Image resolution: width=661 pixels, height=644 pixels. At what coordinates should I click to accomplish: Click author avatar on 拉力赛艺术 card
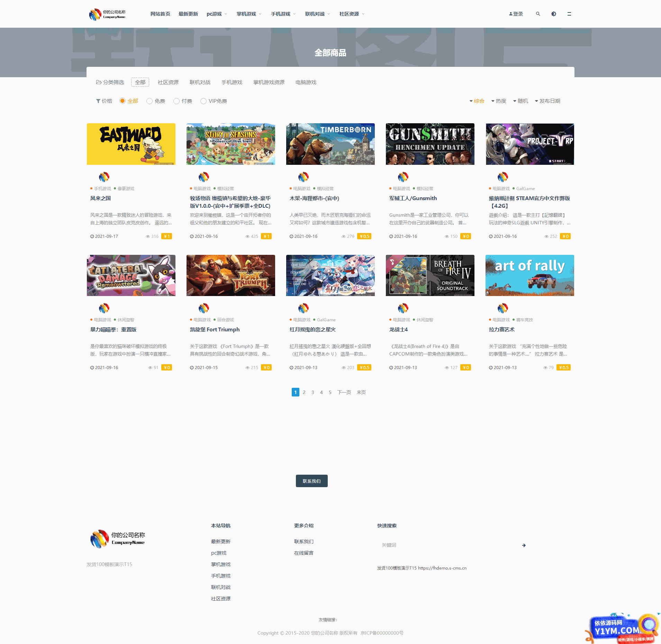(503, 308)
